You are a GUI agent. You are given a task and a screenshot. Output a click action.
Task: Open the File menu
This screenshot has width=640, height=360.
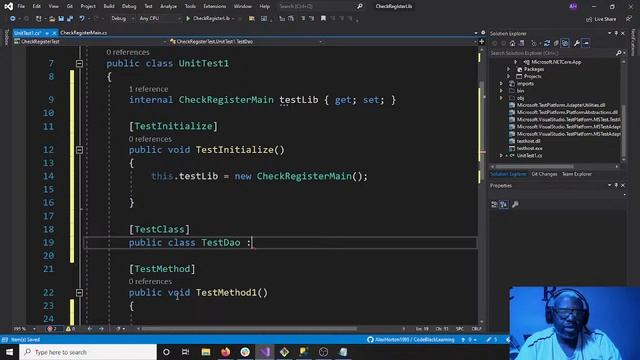21,7
